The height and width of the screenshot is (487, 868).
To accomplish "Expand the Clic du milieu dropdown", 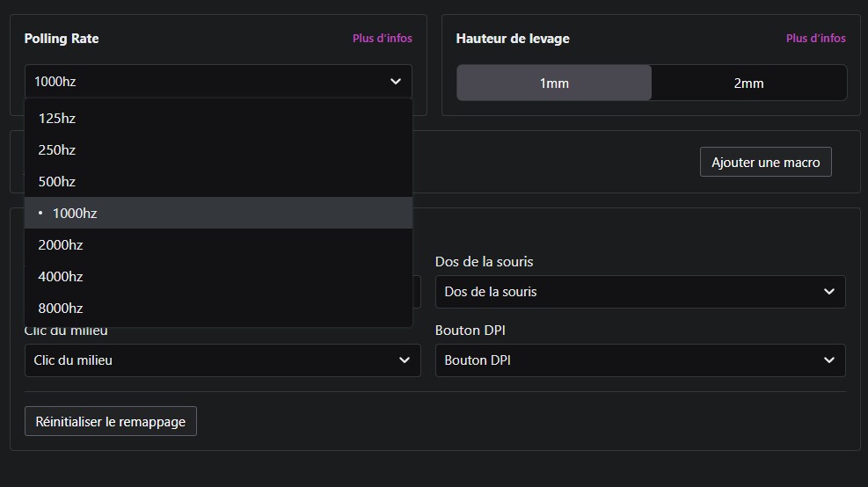I will (222, 360).
